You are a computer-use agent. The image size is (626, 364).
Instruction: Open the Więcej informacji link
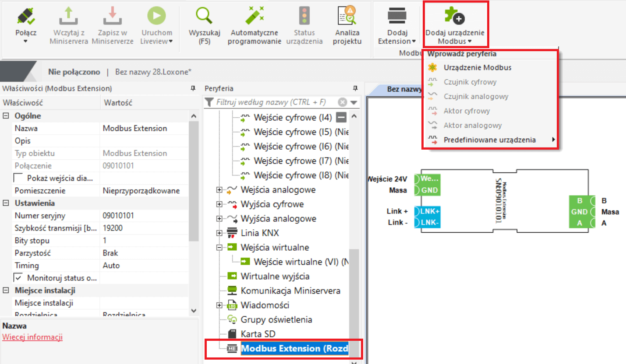coord(32,337)
